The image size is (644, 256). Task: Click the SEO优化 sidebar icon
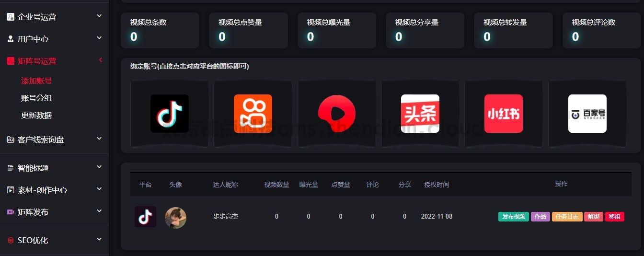coord(11,240)
